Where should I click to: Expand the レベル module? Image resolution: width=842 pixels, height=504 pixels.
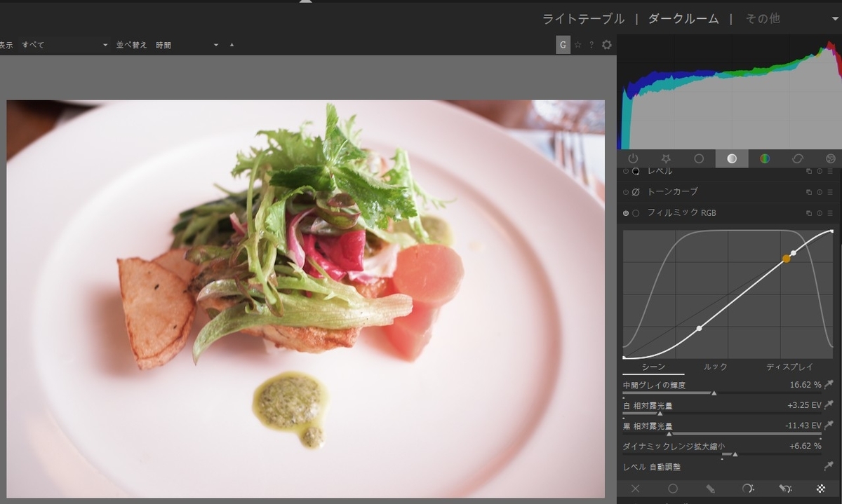pos(660,171)
